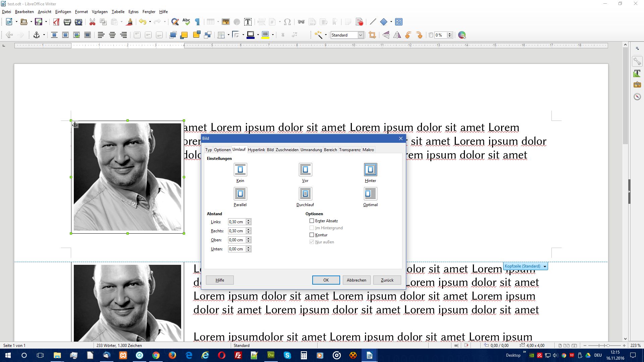Viewport: 644px width, 362px height.
Task: Open the sidebar Properties wrench icon
Action: [x=637, y=61]
